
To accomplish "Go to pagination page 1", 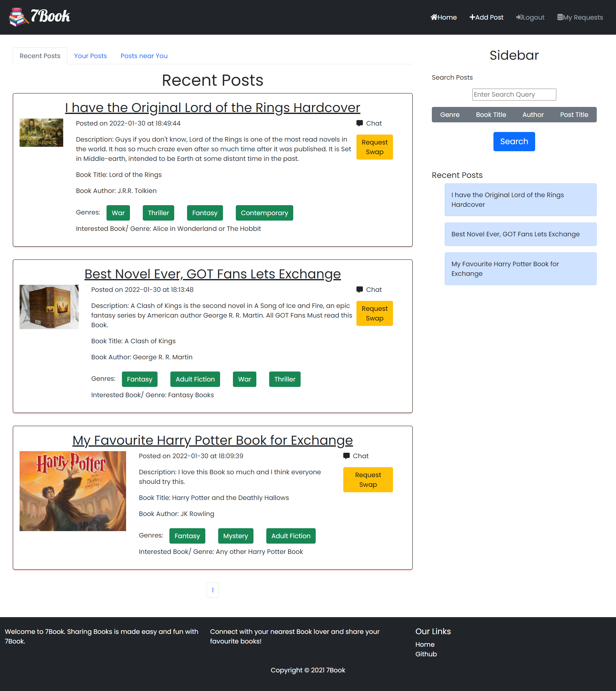I will point(213,590).
